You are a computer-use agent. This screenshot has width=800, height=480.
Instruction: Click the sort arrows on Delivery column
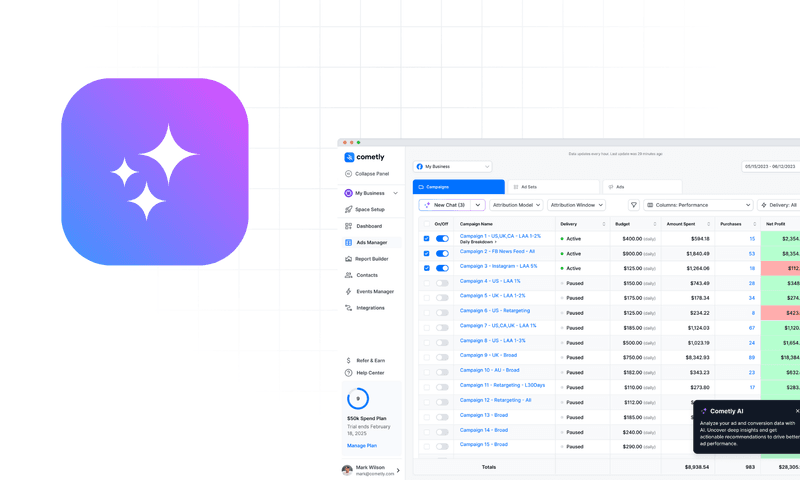pyautogui.click(x=604, y=224)
